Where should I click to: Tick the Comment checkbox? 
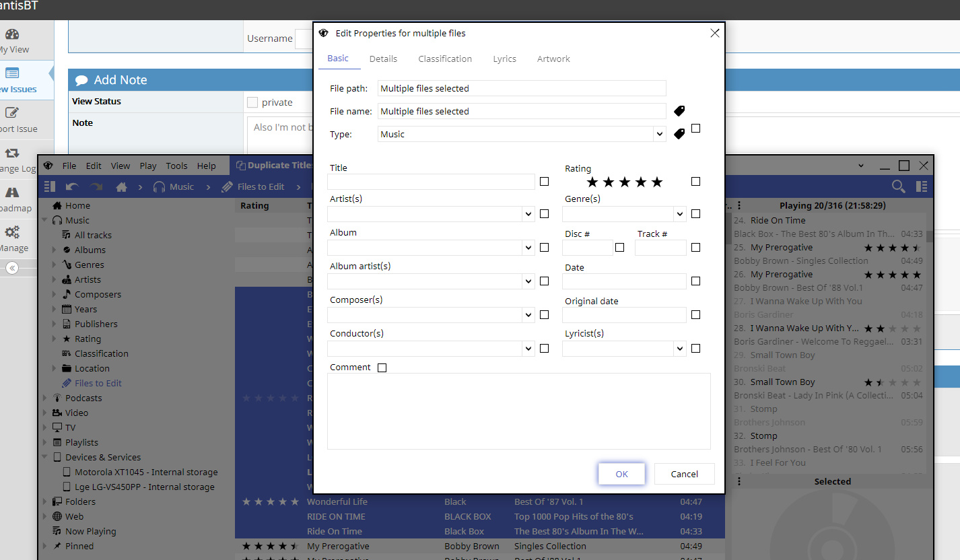(x=382, y=367)
